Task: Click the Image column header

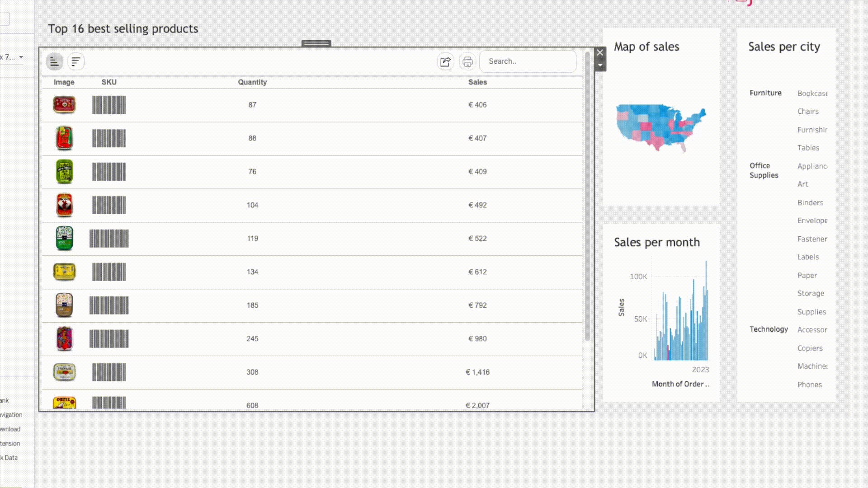Action: (64, 82)
